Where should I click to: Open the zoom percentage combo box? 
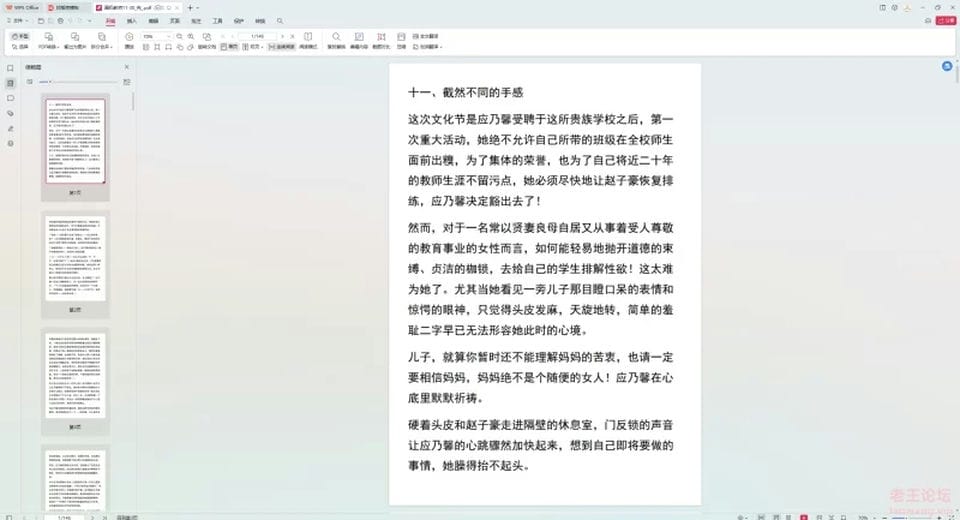[x=157, y=37]
